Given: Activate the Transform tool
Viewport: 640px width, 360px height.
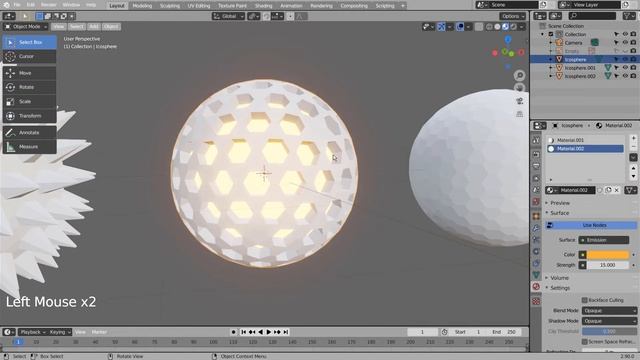Looking at the screenshot, I should point(29,116).
